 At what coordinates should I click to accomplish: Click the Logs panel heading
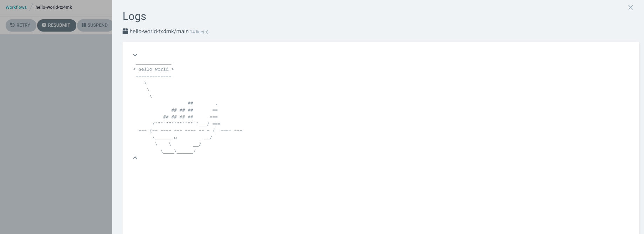click(x=134, y=16)
